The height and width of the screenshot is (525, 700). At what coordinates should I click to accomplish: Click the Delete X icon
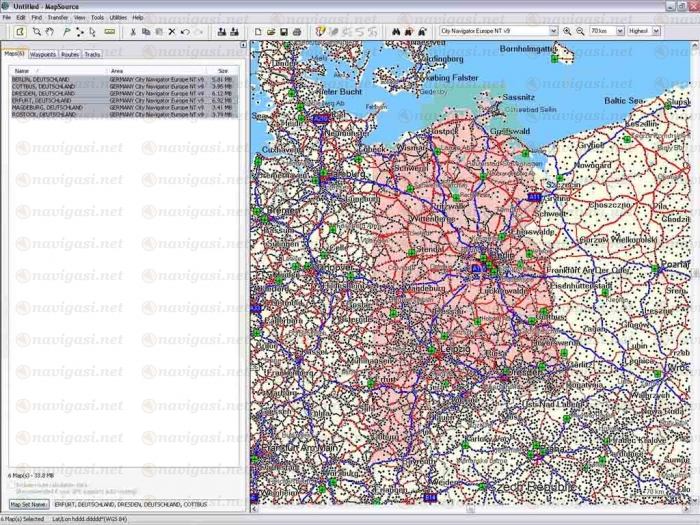(x=172, y=32)
